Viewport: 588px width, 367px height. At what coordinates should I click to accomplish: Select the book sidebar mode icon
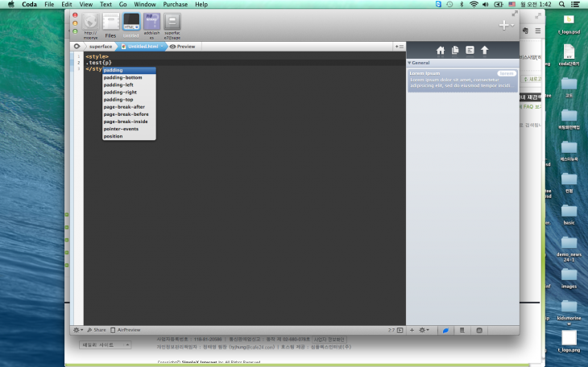[x=462, y=330]
